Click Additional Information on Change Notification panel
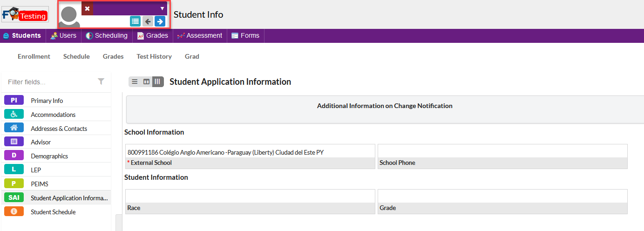This screenshot has width=644, height=231. [x=385, y=109]
